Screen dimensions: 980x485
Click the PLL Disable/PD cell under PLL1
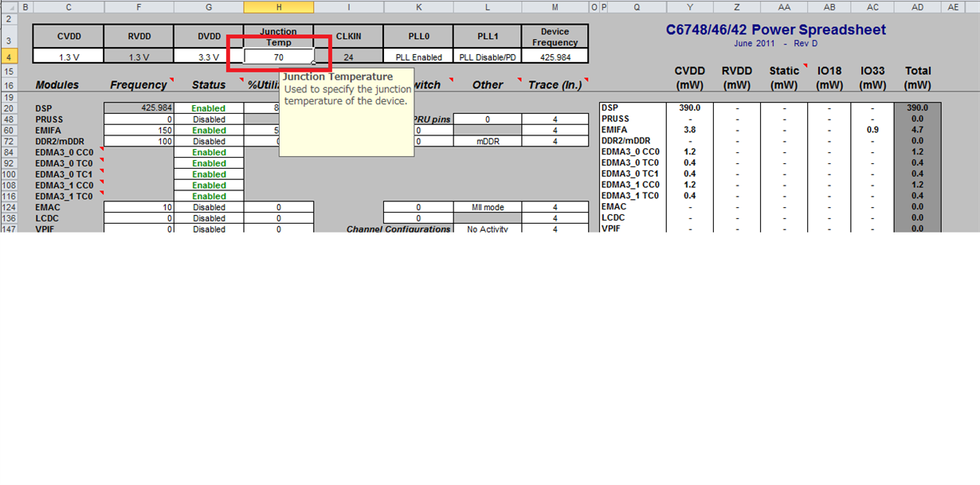point(488,57)
